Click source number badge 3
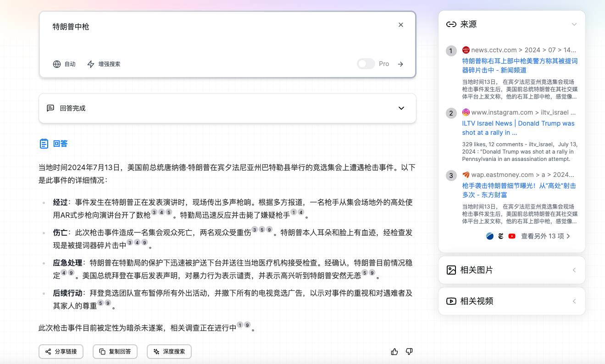The height and width of the screenshot is (364, 605). [451, 176]
